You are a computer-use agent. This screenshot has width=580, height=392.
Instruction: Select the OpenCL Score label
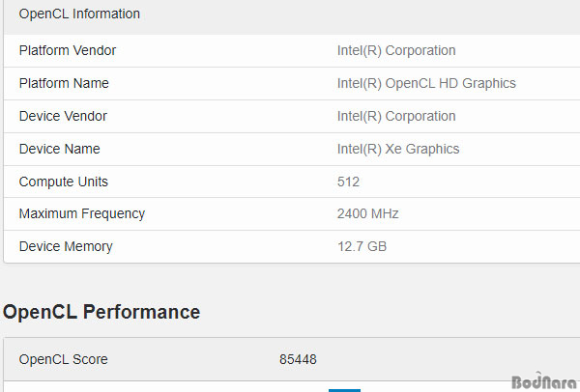coord(63,359)
